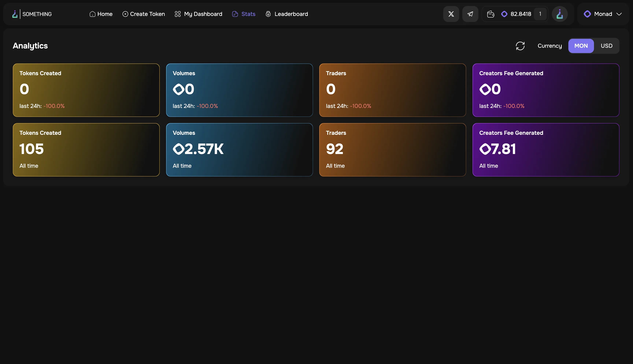Click the chevron next to Monad

coord(619,14)
